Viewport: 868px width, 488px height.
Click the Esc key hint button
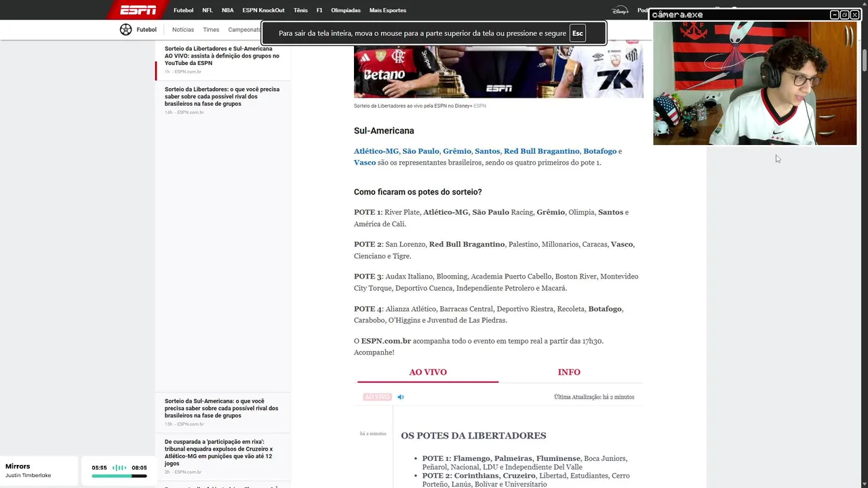pyautogui.click(x=577, y=33)
